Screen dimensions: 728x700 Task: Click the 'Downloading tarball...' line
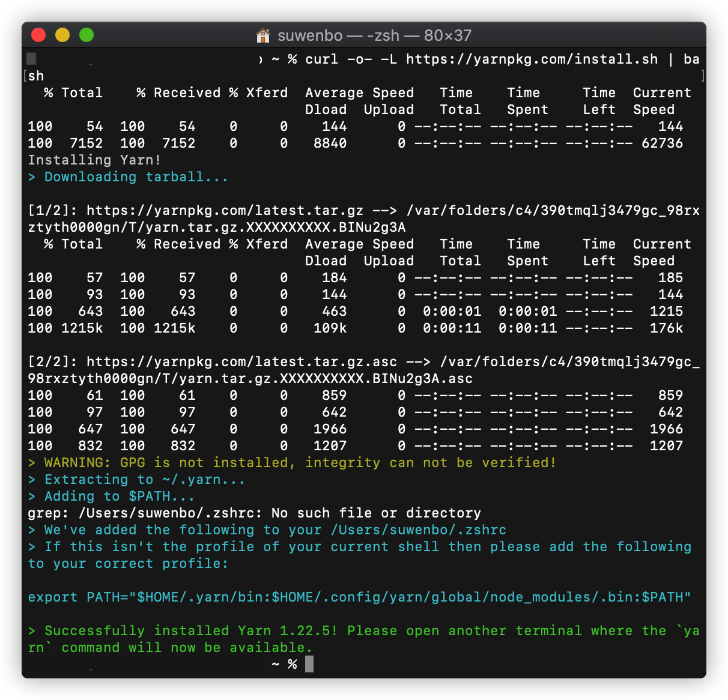pos(128,177)
